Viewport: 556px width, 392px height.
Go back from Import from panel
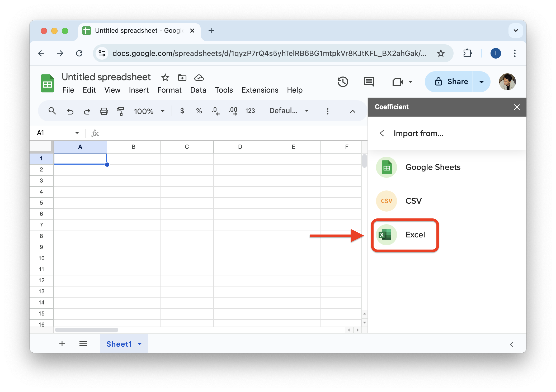pyautogui.click(x=382, y=133)
